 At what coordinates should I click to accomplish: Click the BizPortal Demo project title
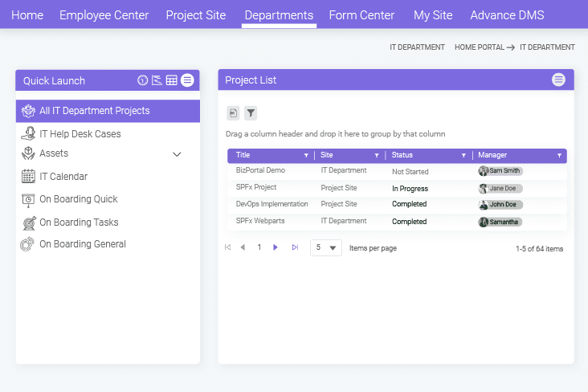click(x=260, y=170)
